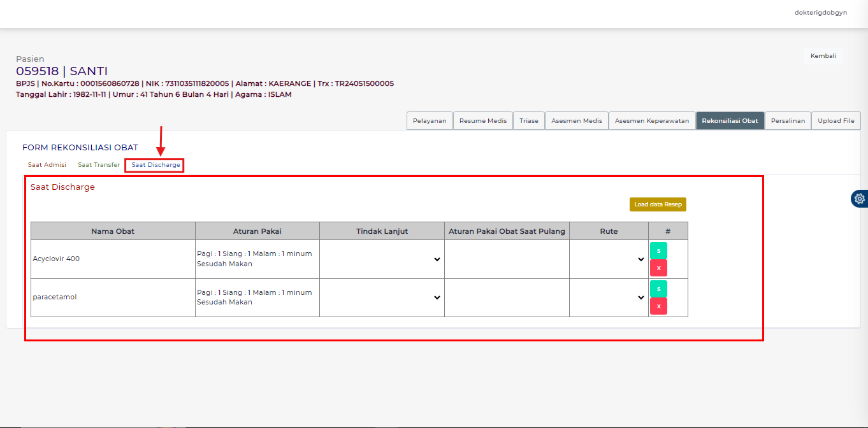The height and width of the screenshot is (428, 868).
Task: Click red X button for paracetamol row
Action: tap(658, 306)
